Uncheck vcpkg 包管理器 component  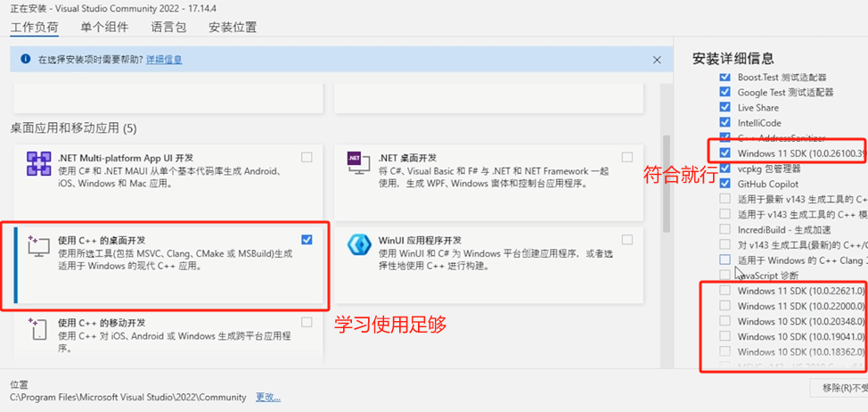pyautogui.click(x=724, y=168)
